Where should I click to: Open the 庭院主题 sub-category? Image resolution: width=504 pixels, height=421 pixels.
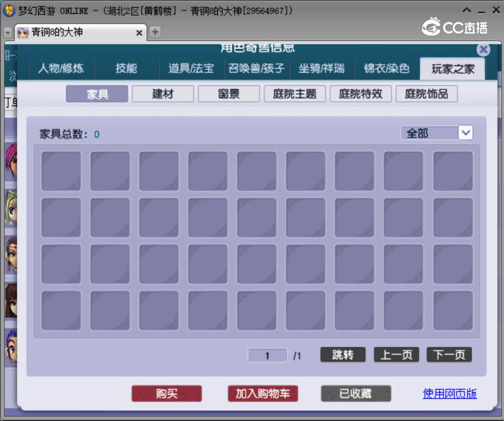295,94
